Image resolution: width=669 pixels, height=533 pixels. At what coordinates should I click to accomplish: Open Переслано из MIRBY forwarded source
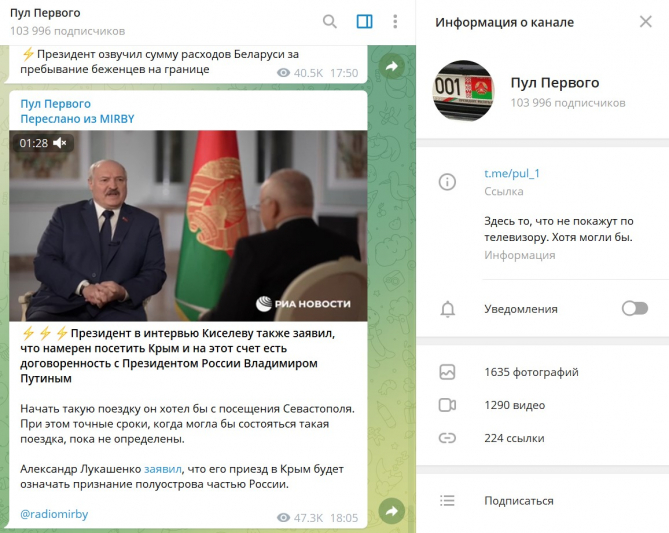point(77,119)
